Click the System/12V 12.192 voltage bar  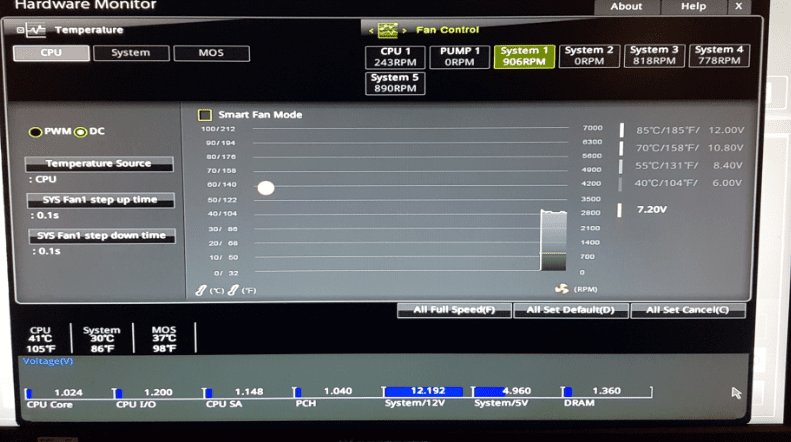423,391
